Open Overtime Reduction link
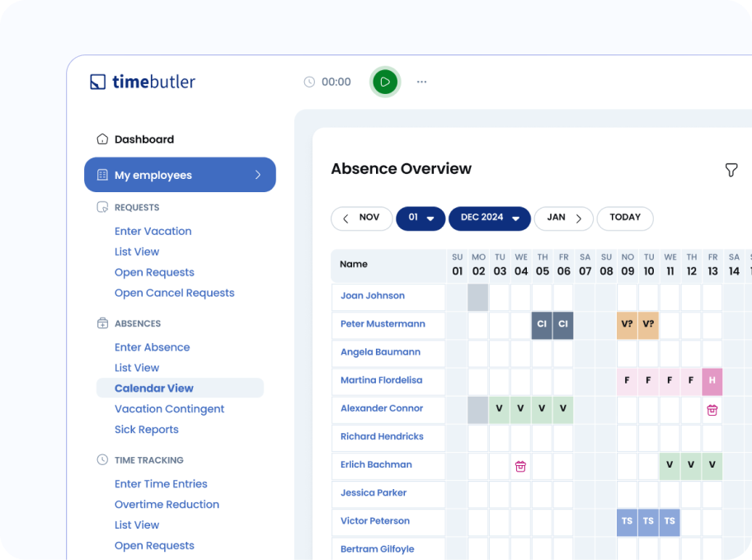Viewport: 752px width, 560px height. [x=167, y=505]
